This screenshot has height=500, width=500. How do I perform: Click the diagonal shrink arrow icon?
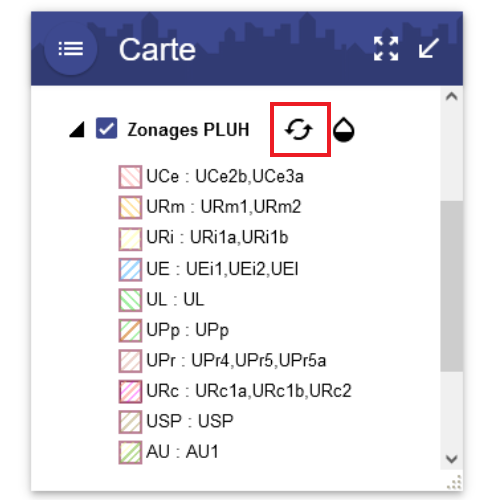tap(429, 48)
